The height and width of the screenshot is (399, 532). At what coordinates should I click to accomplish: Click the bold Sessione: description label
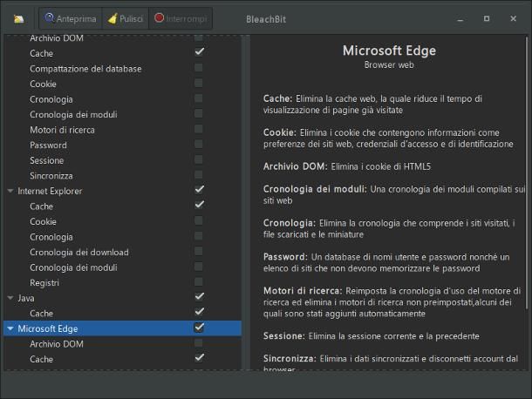click(284, 336)
